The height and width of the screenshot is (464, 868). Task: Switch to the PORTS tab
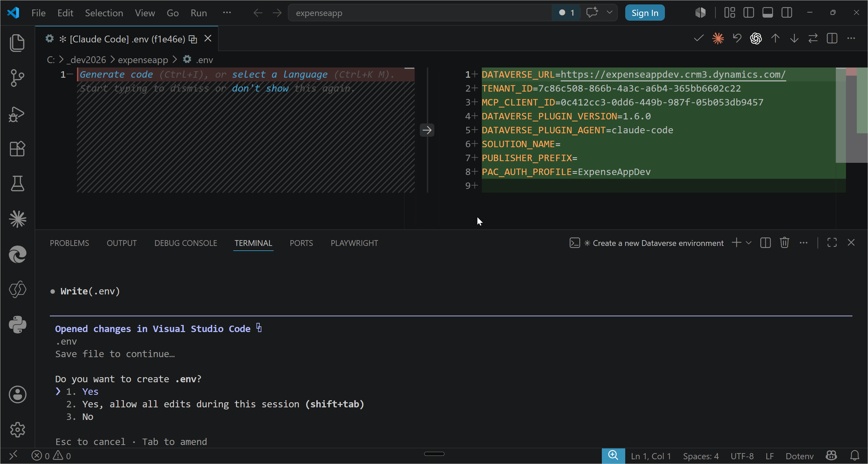[301, 243]
